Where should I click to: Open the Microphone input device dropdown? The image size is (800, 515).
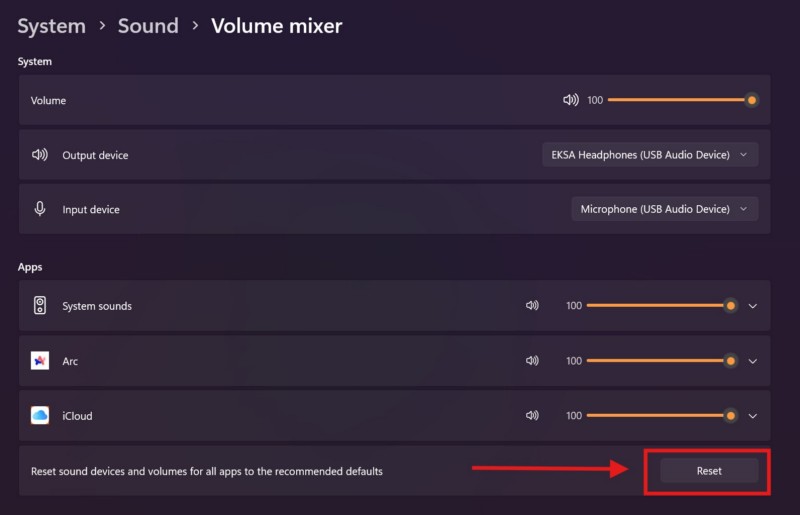coord(664,209)
